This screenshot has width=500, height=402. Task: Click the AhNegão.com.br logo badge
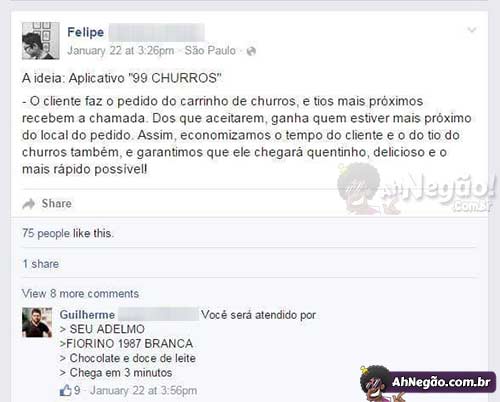[x=428, y=383]
